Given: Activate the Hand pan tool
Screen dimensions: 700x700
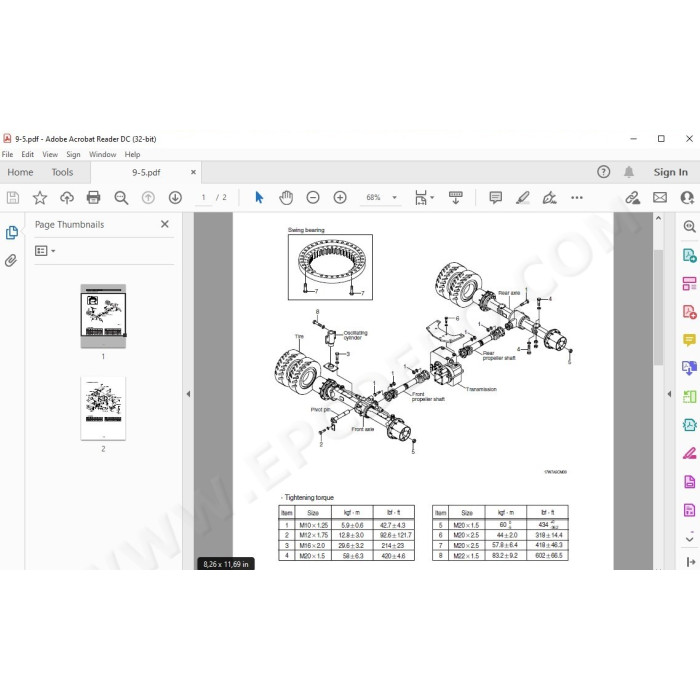Looking at the screenshot, I should 286,197.
